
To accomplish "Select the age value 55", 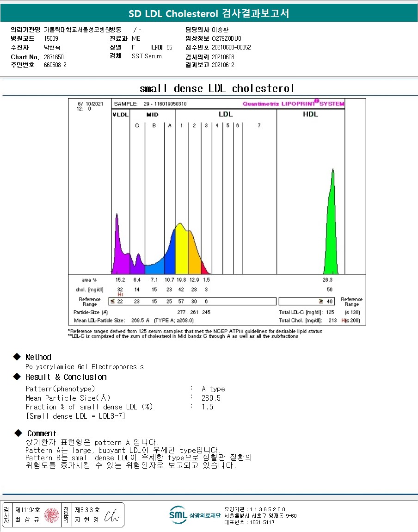I will tap(169, 48).
